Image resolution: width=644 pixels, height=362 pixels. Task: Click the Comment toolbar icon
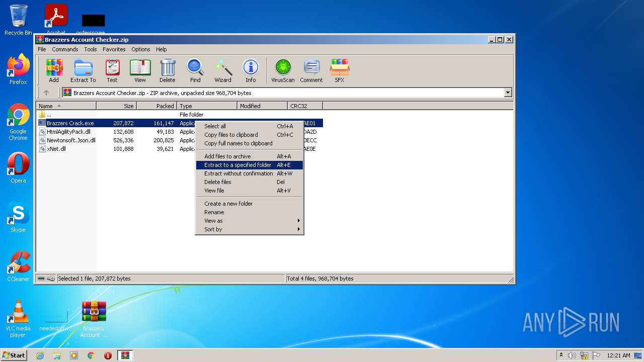[x=311, y=71]
